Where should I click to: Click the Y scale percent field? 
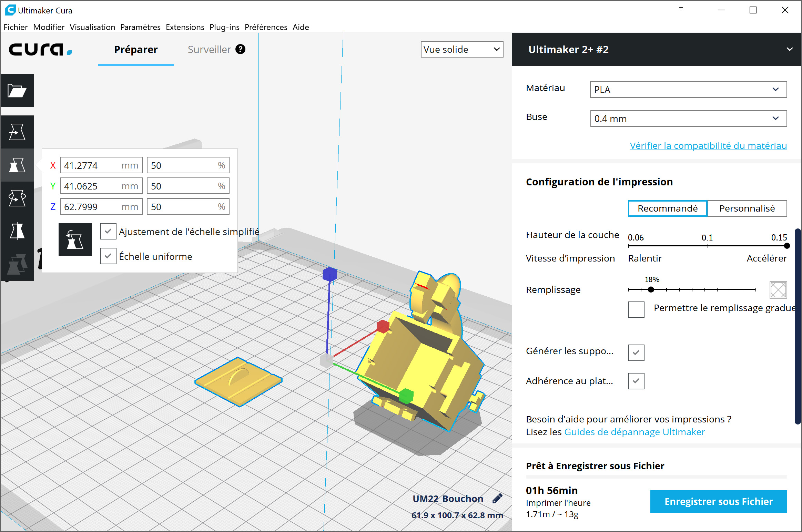[188, 186]
